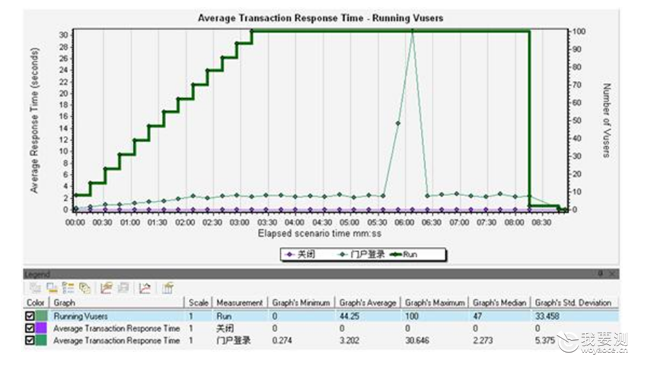Viewport: 651px width, 365px height.
Task: Click the pin icon on Legend title bar
Action: pos(600,274)
